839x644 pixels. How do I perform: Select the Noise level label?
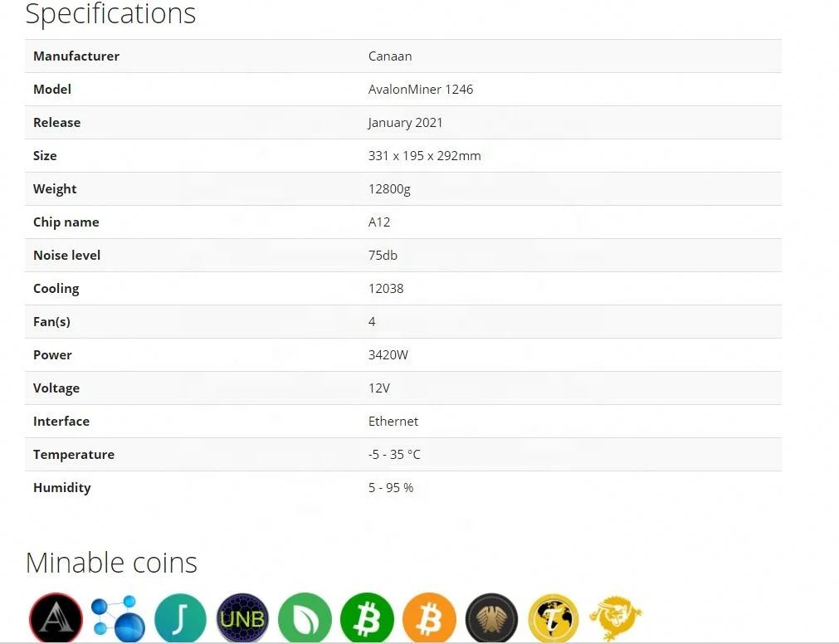click(x=67, y=255)
